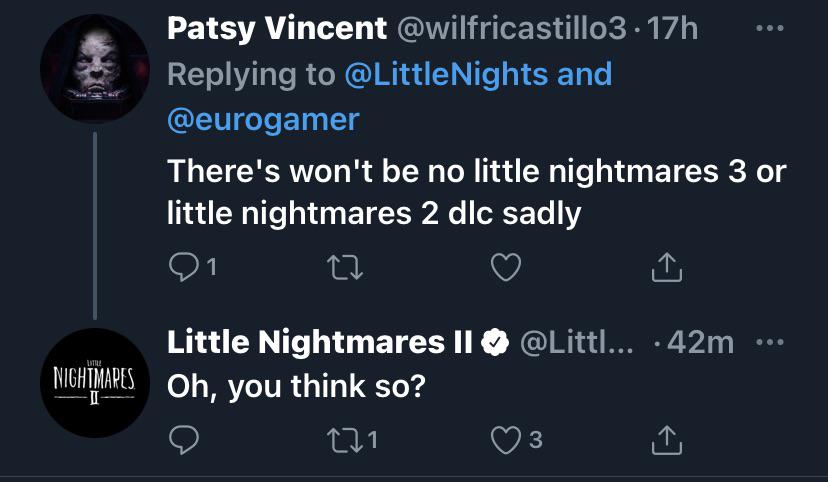Open the 17h timestamp on Patsy's tweet
Image resolution: width=828 pixels, height=482 pixels.
(672, 30)
